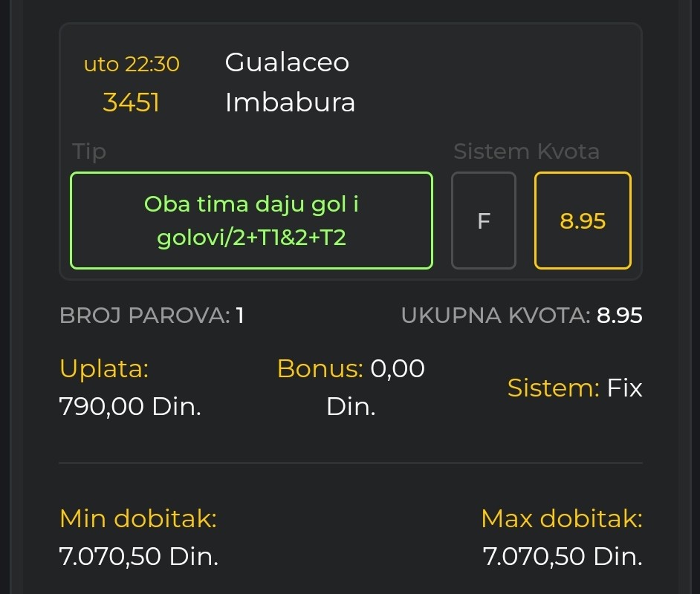700x594 pixels.
Task: Click the Min dobitak 7.070,50 Din. value
Action: coord(139,556)
